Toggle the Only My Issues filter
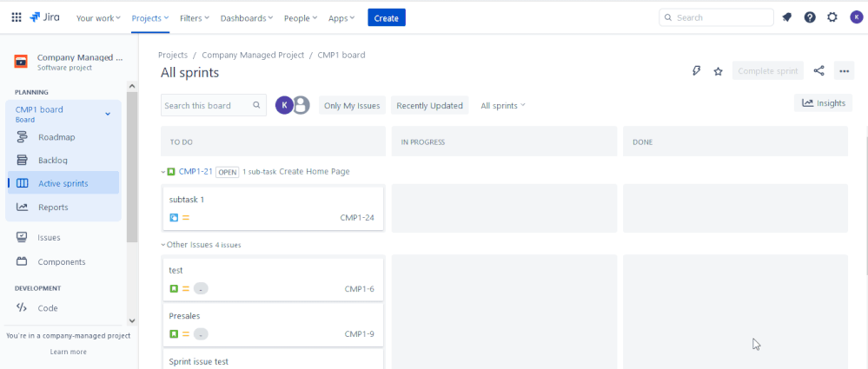The height and width of the screenshot is (369, 868). (x=352, y=106)
